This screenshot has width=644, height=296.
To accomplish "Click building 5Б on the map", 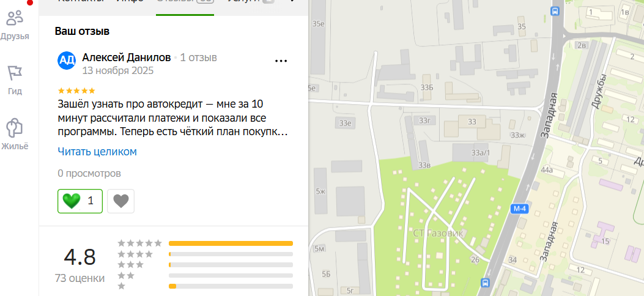I will (x=326, y=274).
